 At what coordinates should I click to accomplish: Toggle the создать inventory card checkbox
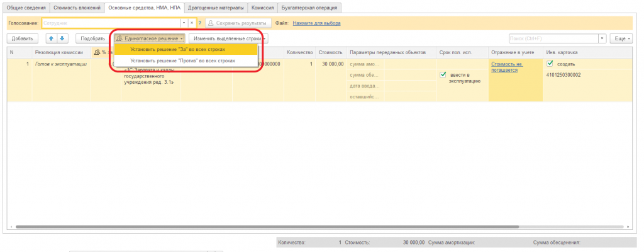(x=550, y=64)
